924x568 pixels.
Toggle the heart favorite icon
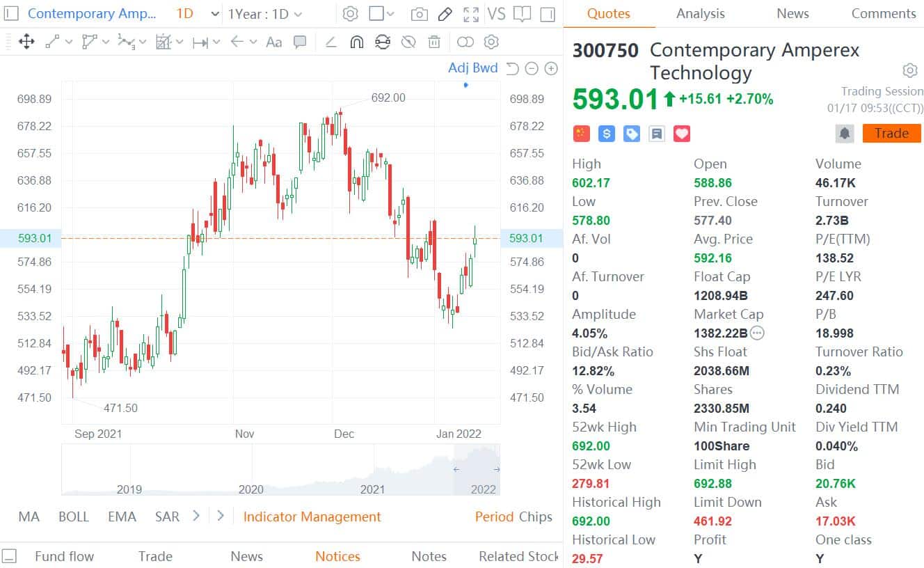(x=682, y=134)
